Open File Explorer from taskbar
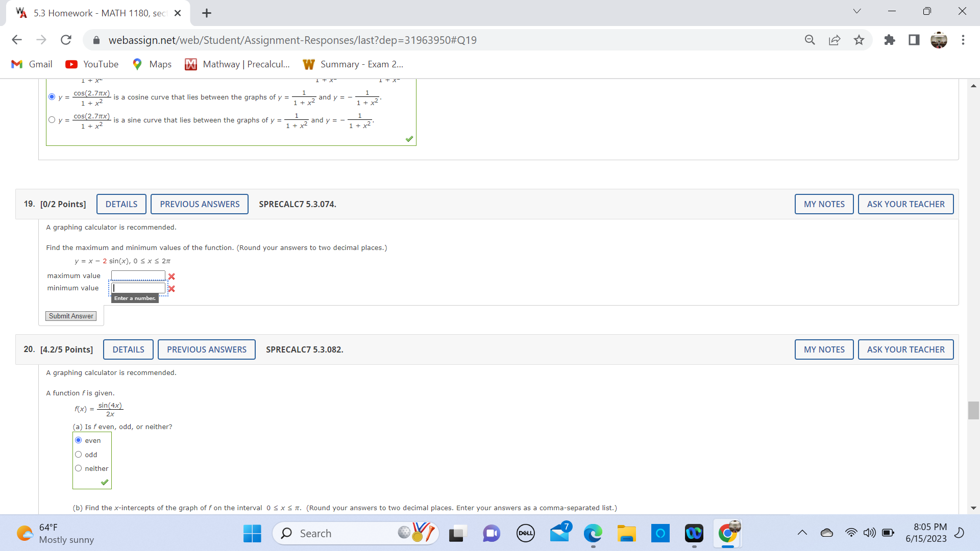 (x=626, y=533)
